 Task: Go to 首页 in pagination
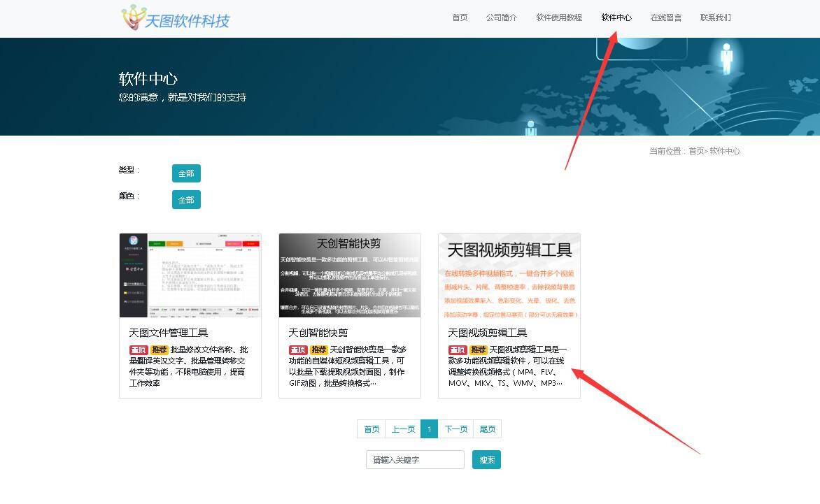[372, 429]
